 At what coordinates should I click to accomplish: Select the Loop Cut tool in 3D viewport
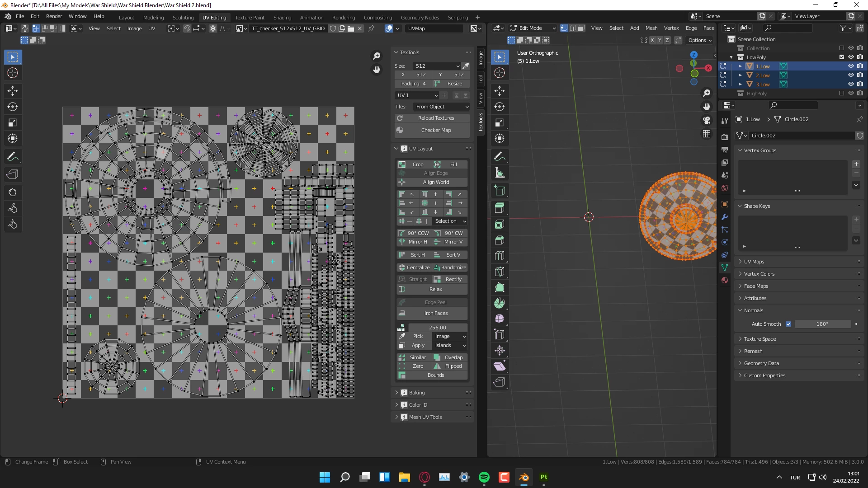[x=500, y=256]
